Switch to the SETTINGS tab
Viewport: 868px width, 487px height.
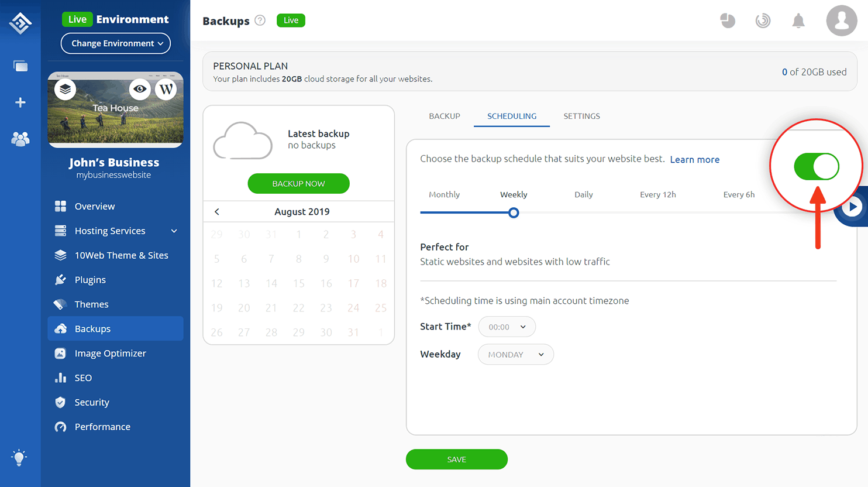582,116
